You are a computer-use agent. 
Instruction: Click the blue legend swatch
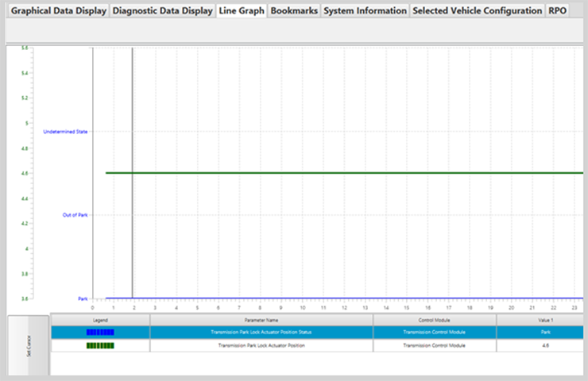(100, 333)
